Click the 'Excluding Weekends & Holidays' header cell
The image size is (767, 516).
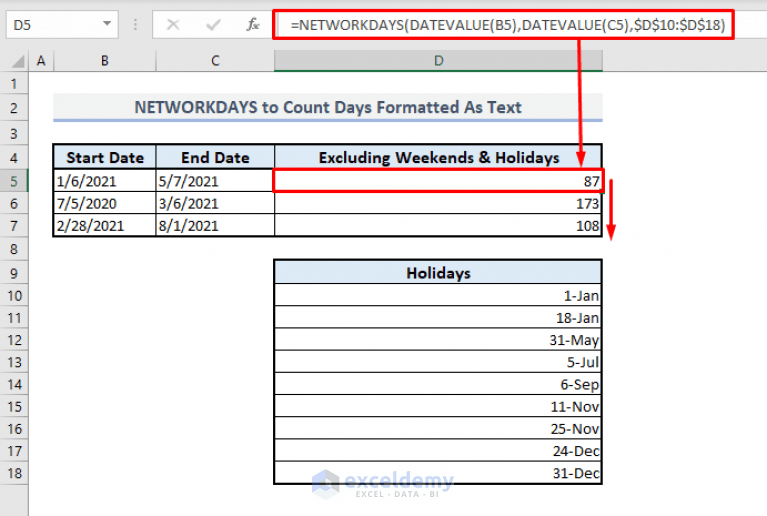[438, 157]
